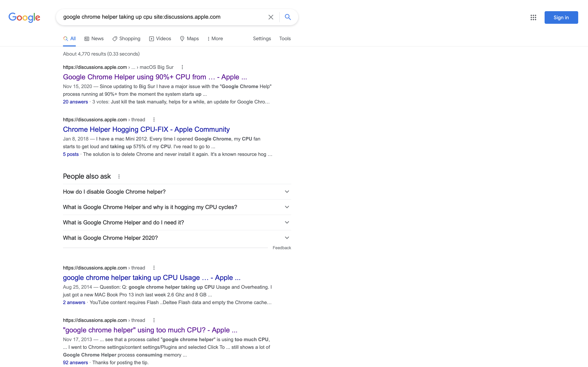Open three-dot options next to People also ask
The width and height of the screenshot is (588, 367).
pyautogui.click(x=119, y=177)
